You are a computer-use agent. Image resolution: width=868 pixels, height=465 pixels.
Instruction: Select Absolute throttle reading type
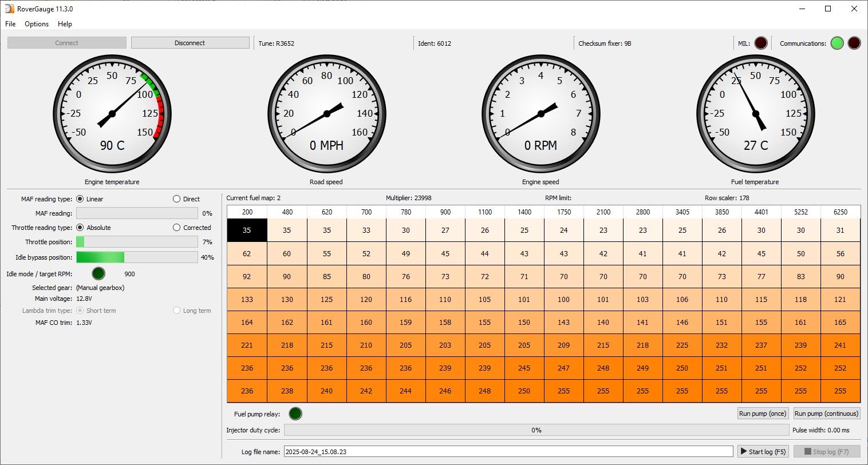80,228
